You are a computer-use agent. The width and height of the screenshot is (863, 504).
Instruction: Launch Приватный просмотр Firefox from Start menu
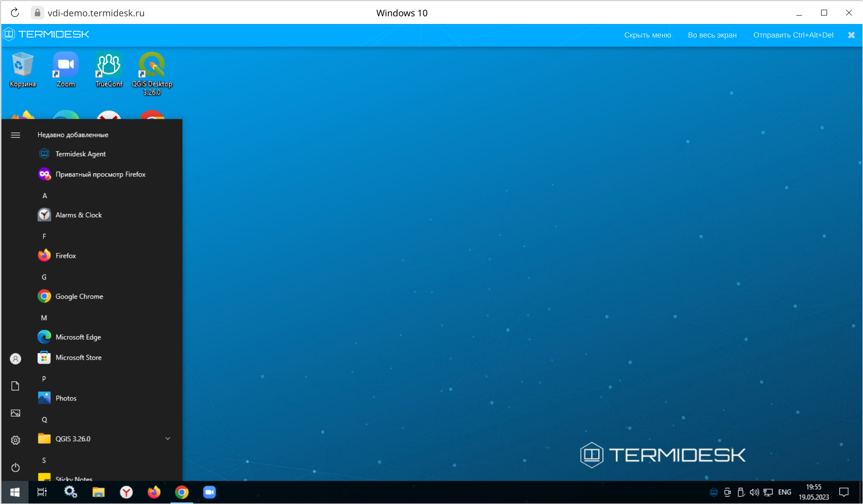(x=100, y=174)
